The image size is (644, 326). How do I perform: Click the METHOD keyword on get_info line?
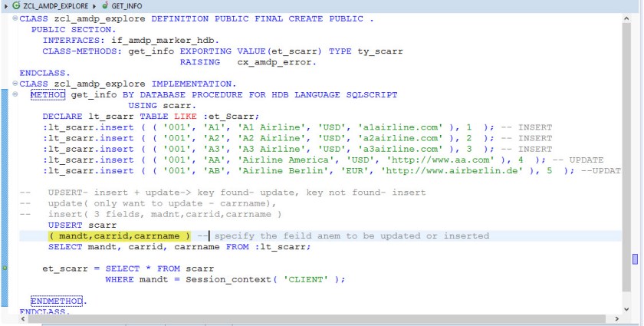coord(48,94)
